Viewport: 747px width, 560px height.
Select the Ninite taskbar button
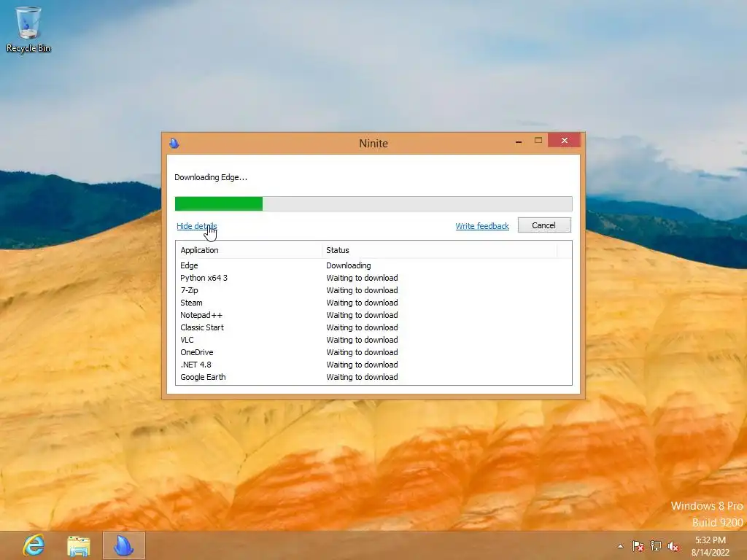tap(124, 545)
